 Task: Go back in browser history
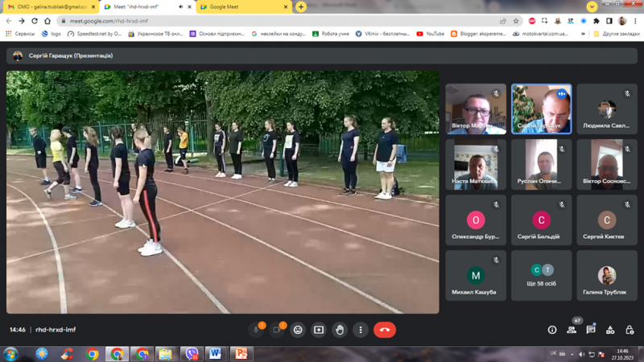(x=9, y=21)
